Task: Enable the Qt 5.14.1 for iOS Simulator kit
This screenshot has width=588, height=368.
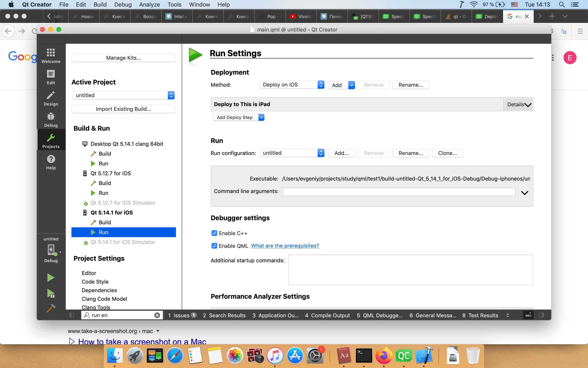Action: tap(123, 242)
